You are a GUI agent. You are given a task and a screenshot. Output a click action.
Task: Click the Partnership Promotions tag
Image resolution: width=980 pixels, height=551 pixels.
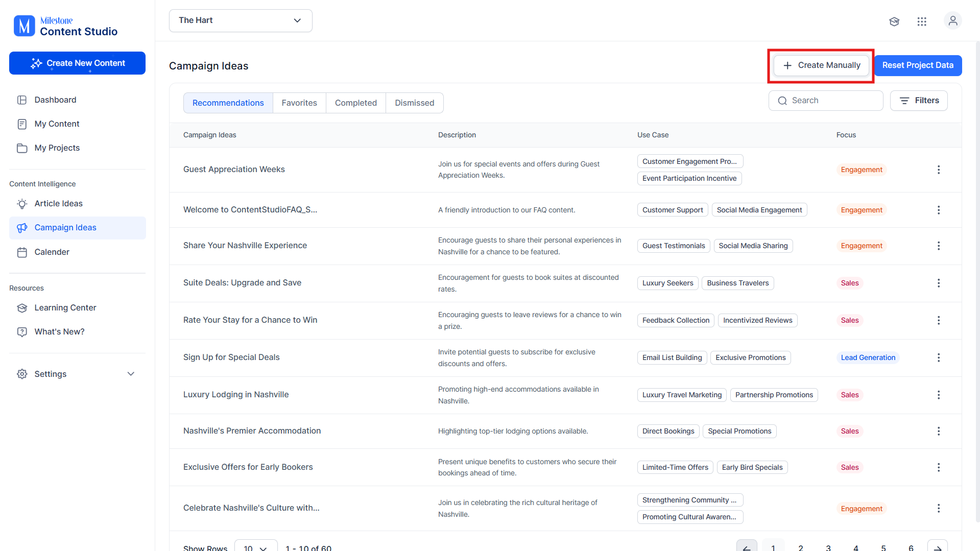click(774, 395)
